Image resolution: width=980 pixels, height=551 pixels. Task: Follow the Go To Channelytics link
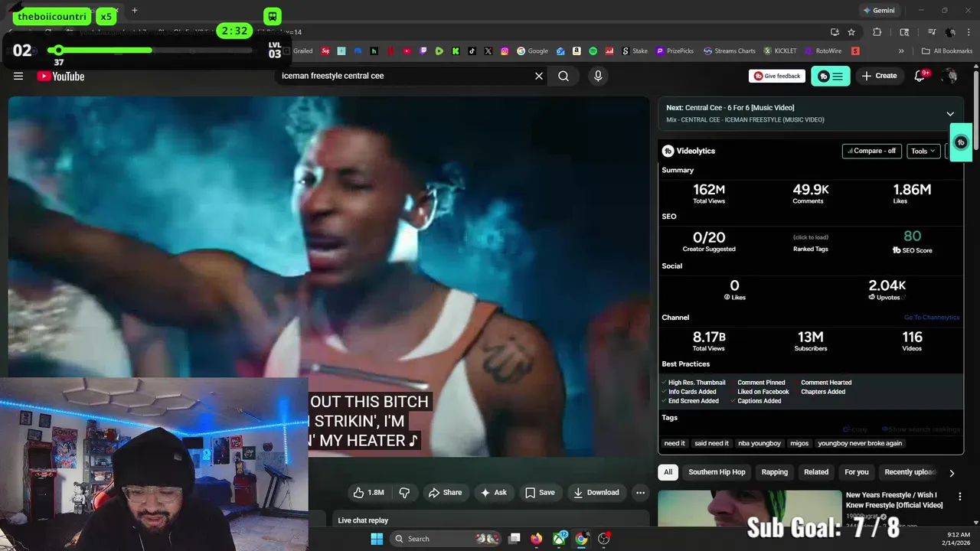tap(931, 318)
